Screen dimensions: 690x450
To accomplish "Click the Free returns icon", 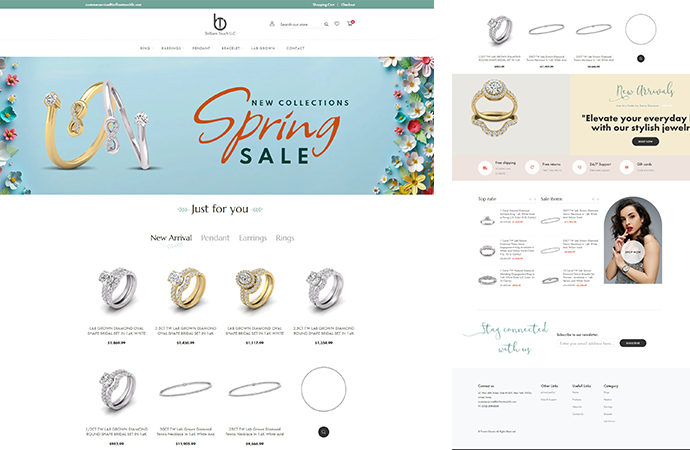I will (x=532, y=167).
